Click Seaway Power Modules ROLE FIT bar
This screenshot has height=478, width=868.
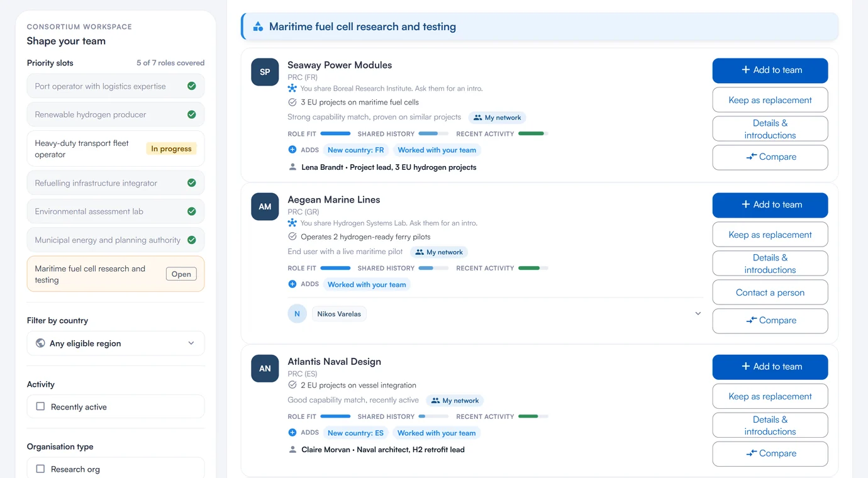coord(335,134)
